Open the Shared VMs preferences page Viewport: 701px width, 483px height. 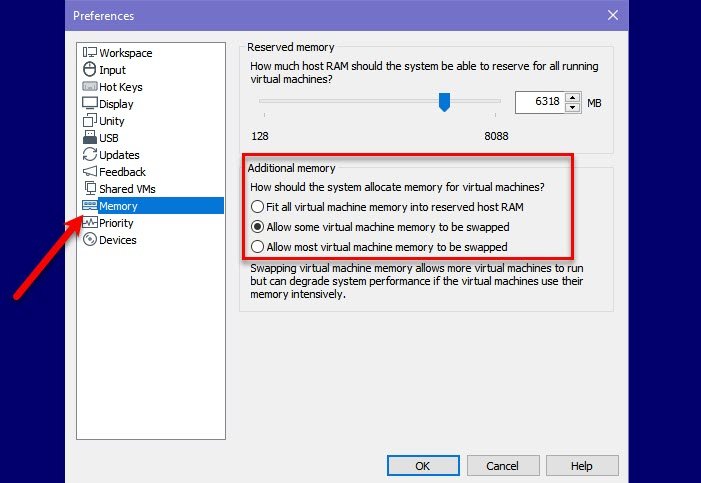[x=127, y=189]
